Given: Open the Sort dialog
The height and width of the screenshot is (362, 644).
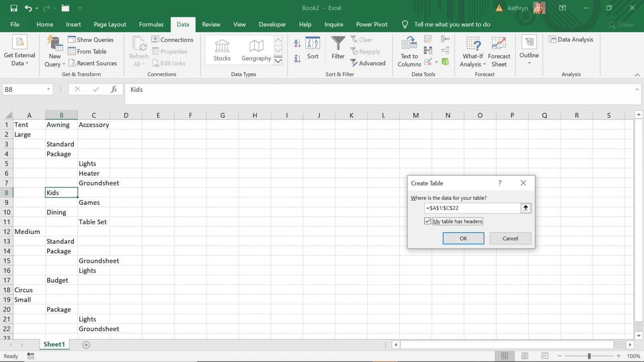Looking at the screenshot, I should point(313,48).
